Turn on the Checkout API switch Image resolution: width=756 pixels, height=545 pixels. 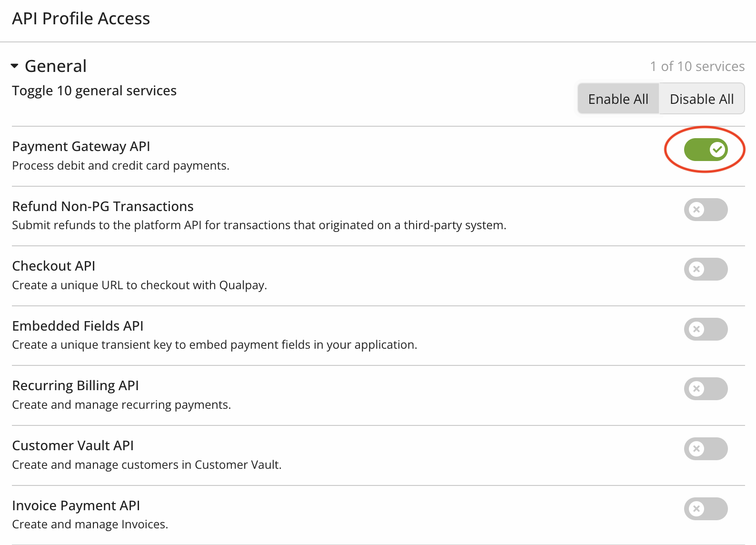pyautogui.click(x=706, y=269)
